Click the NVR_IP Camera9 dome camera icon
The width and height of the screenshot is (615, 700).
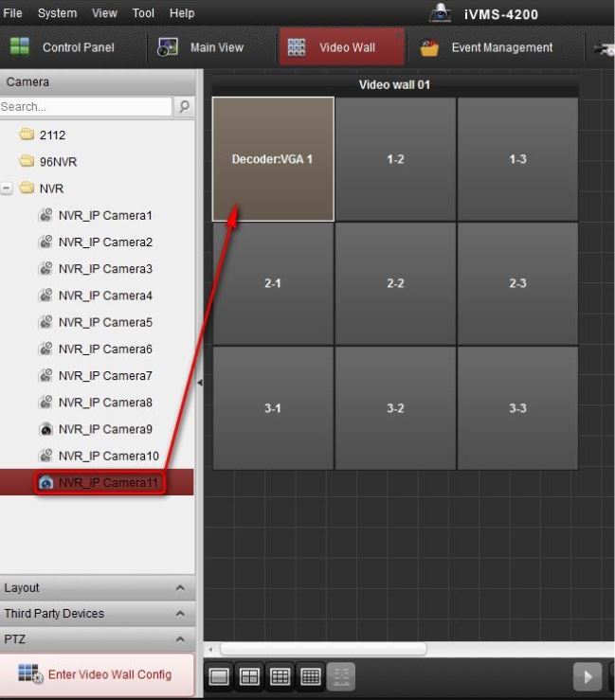pyautogui.click(x=46, y=429)
